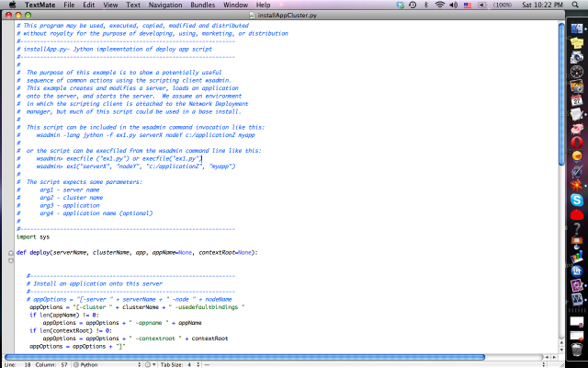
Task: Open the bundle gear popup in status bar
Action: [x=150, y=364]
